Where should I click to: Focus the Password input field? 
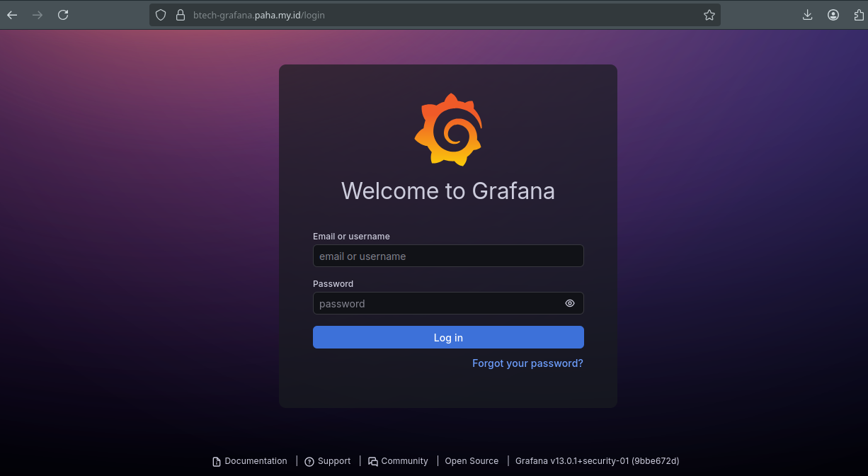coord(448,303)
